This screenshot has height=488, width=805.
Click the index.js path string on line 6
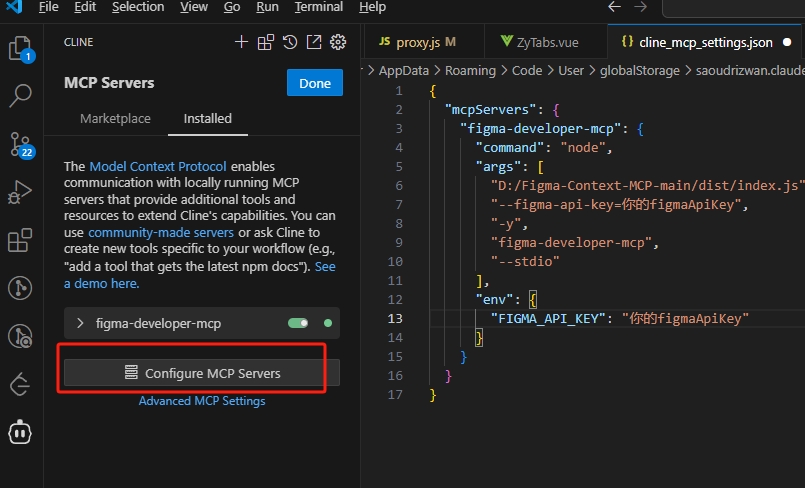point(647,185)
